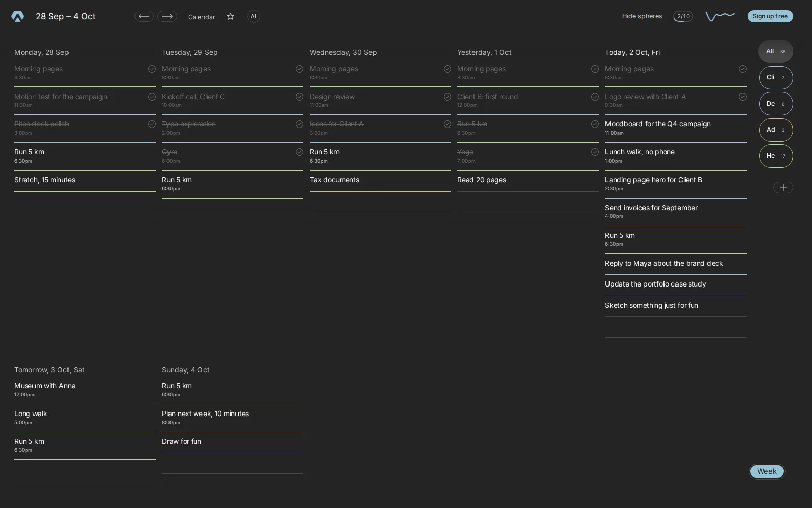Uncheck Icons for Client A
Screen dimensions: 812x508
(x=447, y=124)
